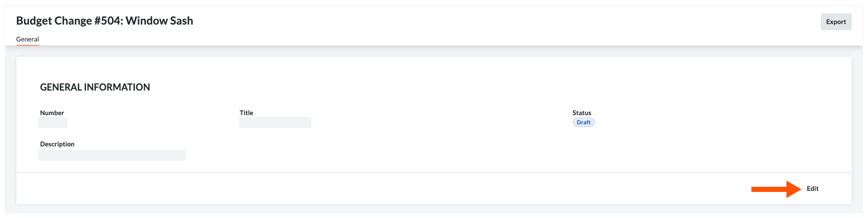This screenshot has width=868, height=218.
Task: Click the divider line above the Edit button
Action: [434, 173]
